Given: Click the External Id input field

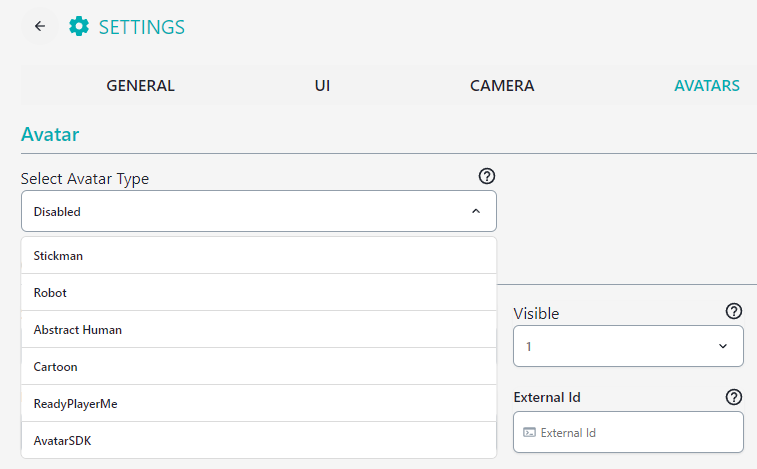Looking at the screenshot, I should (628, 432).
